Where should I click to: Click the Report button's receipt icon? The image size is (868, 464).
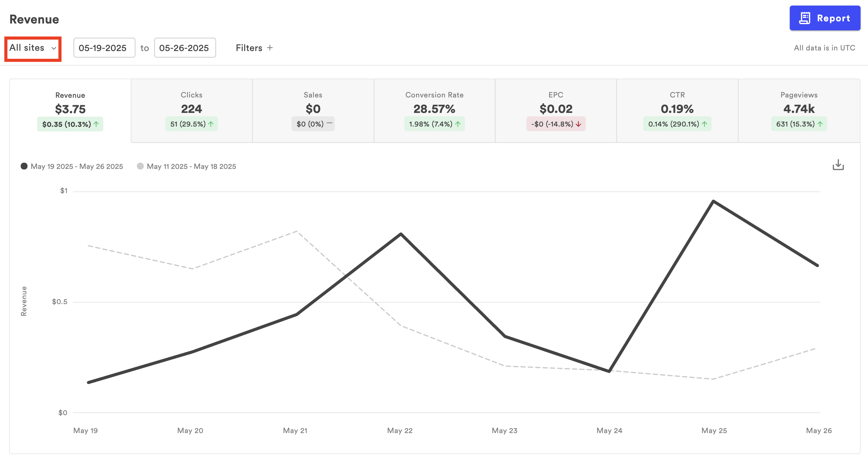(x=805, y=18)
